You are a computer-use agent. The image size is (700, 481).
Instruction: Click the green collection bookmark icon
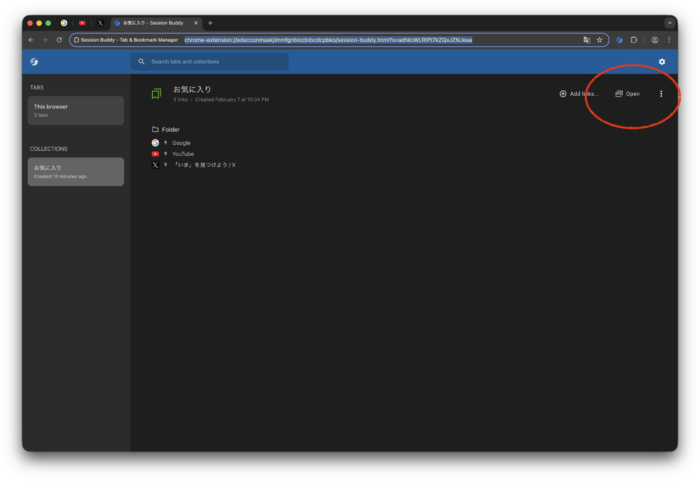click(x=156, y=94)
